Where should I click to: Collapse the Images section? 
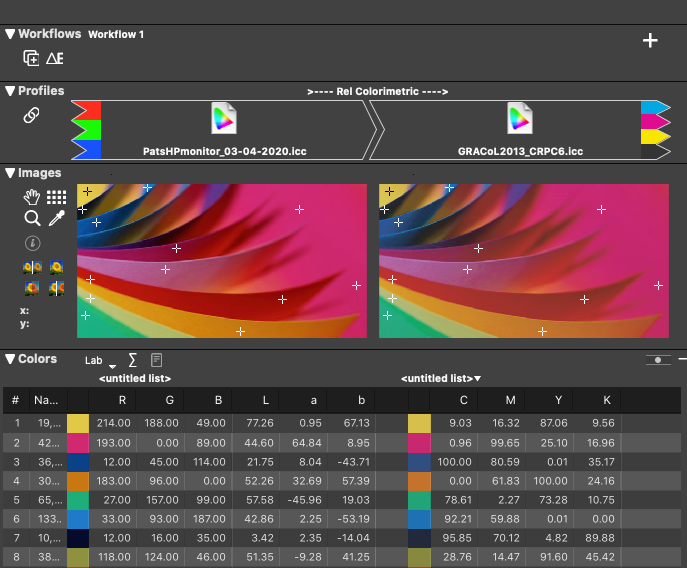pos(10,173)
